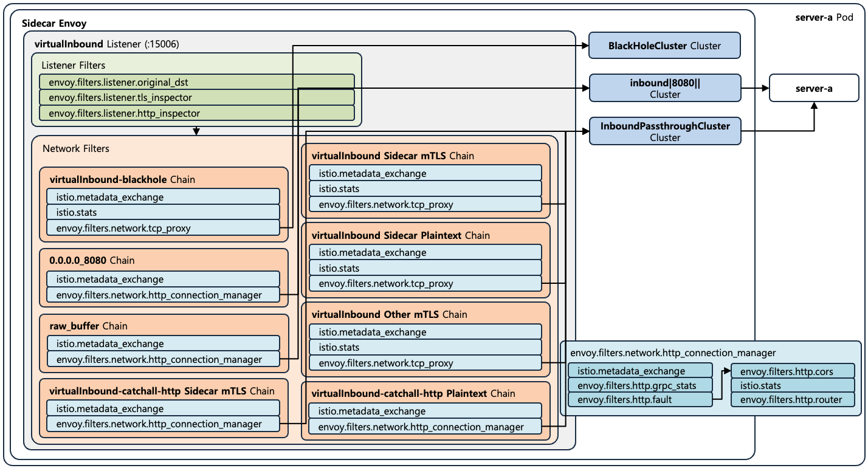The width and height of the screenshot is (868, 468).
Task: Select tcp_proxy in Other mTLS chain
Action: [x=425, y=363]
